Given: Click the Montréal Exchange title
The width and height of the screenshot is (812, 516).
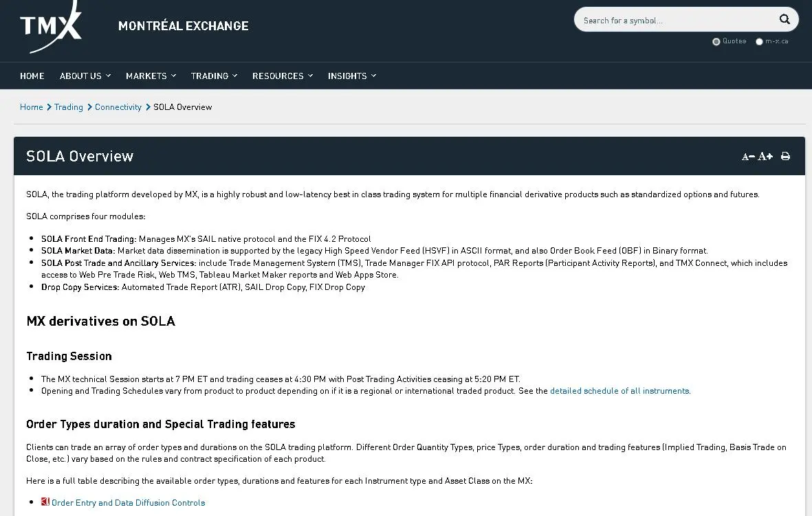Looking at the screenshot, I should (184, 26).
